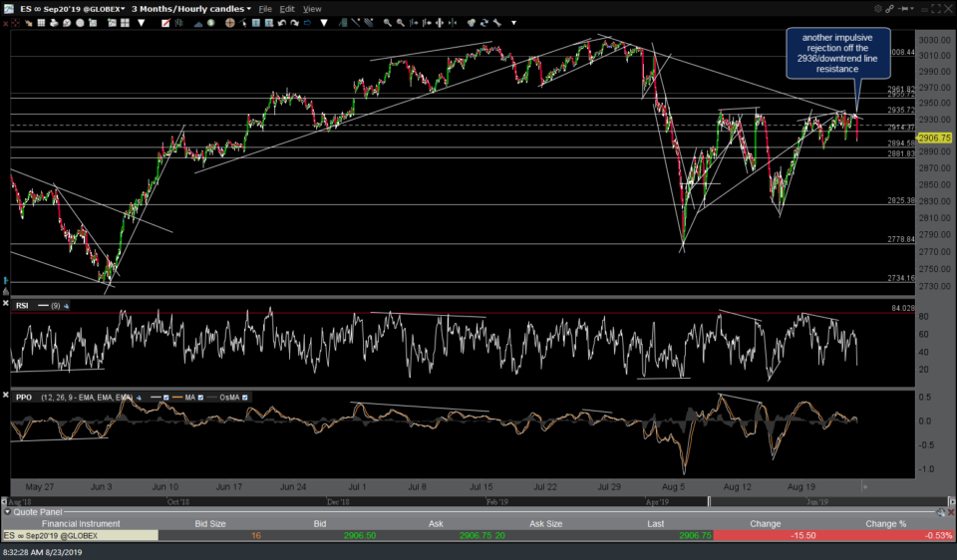Click the Ask column header

click(x=436, y=523)
